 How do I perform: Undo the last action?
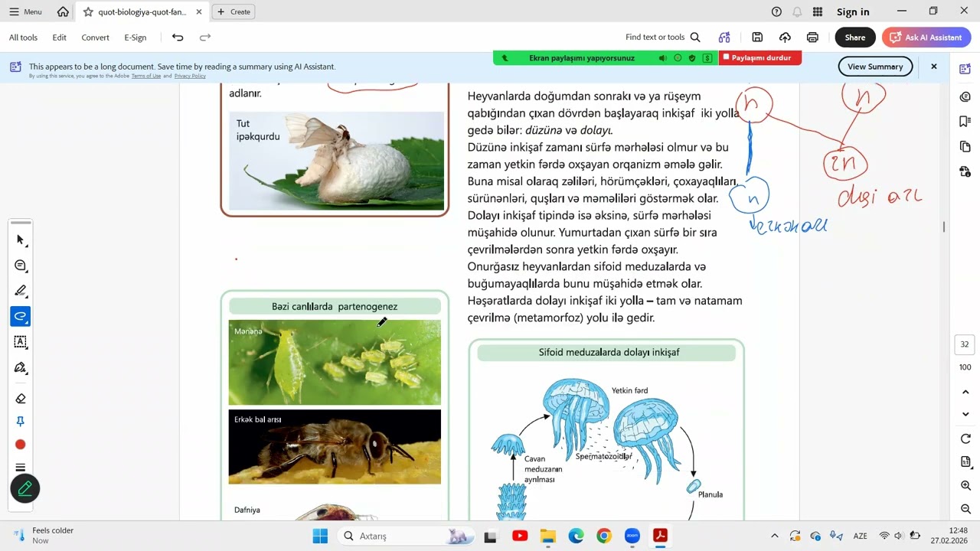coord(178,37)
